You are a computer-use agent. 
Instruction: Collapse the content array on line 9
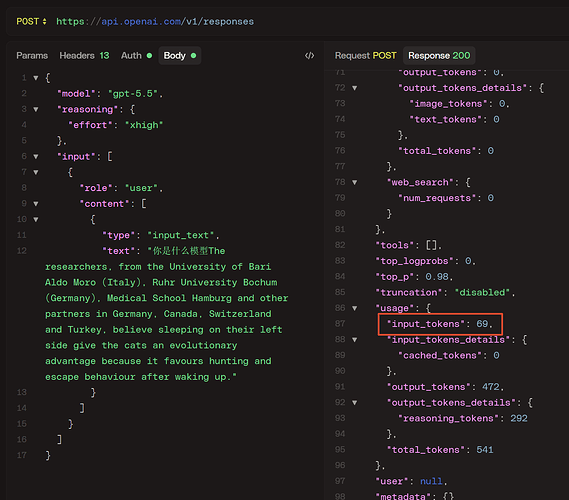point(36,204)
